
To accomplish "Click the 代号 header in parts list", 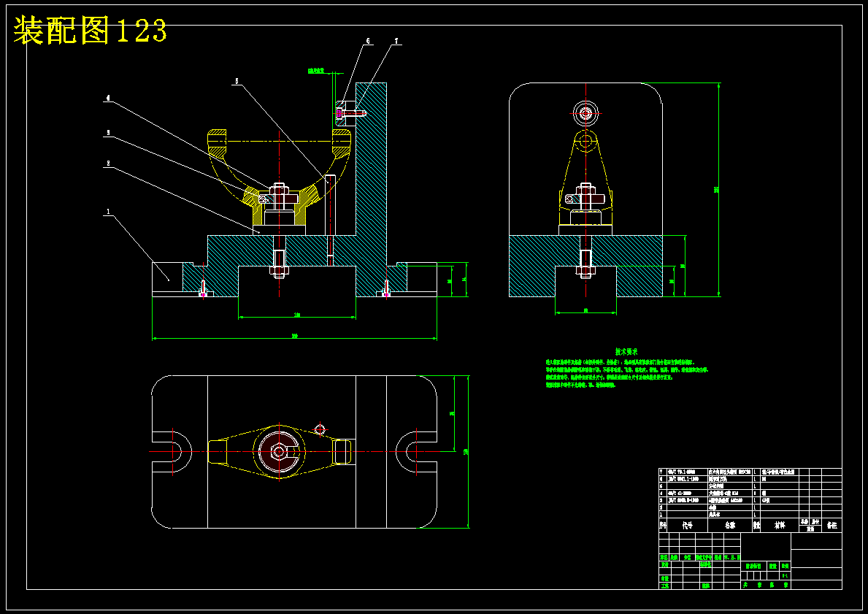I will pos(688,526).
